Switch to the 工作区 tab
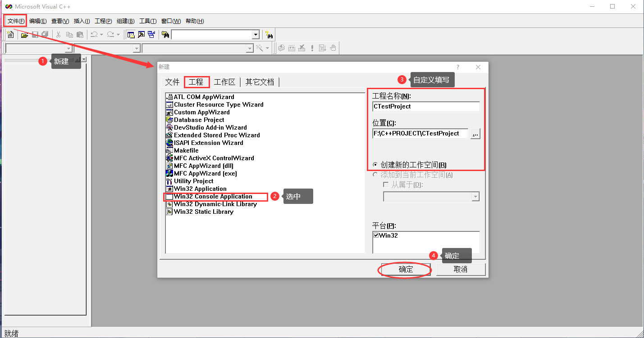Screen dimensions: 644x338 (x=224, y=82)
